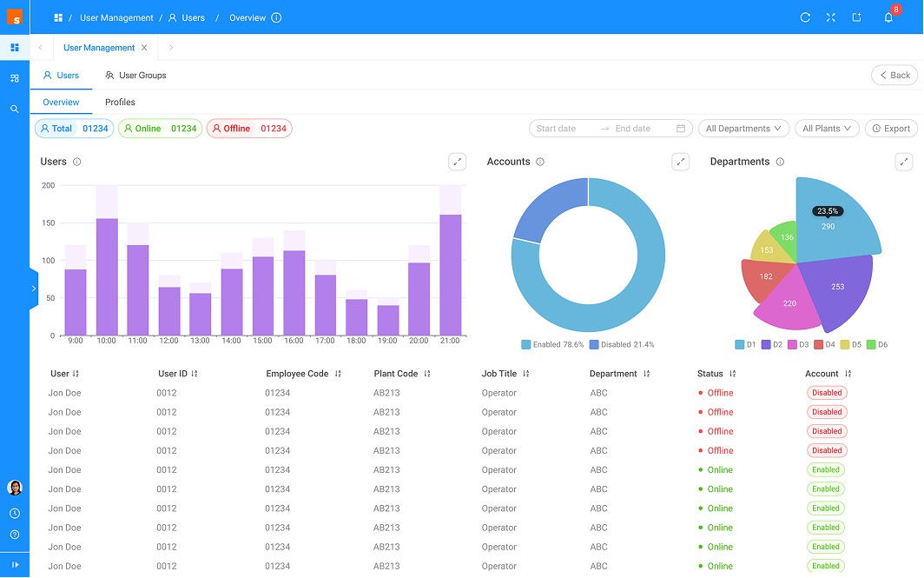Toggle D3 legend item in Departments chart
924x578 pixels.
pos(798,344)
